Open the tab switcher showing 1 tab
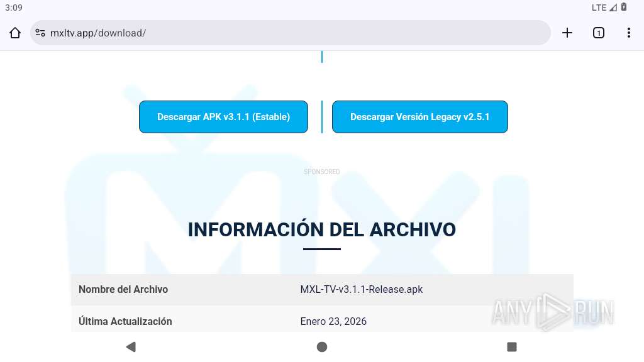This screenshot has width=644, height=362. click(x=599, y=33)
